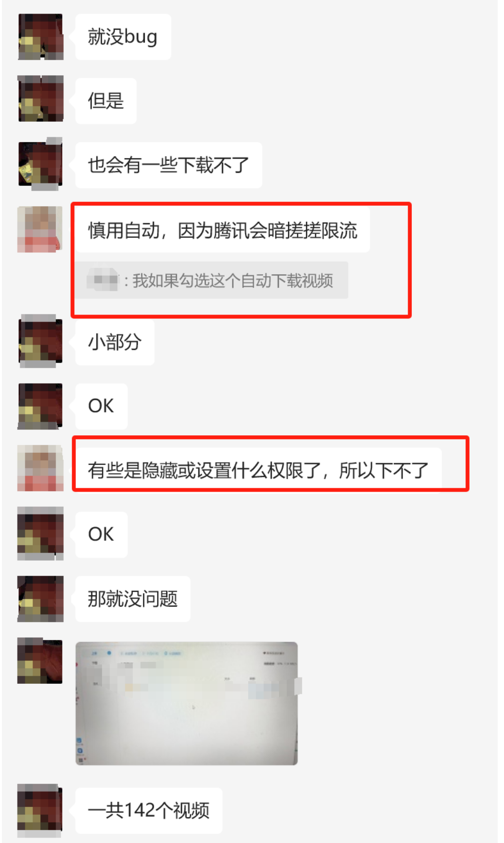Open avatar next to 小部分 message
504x843 pixels.
click(40, 340)
